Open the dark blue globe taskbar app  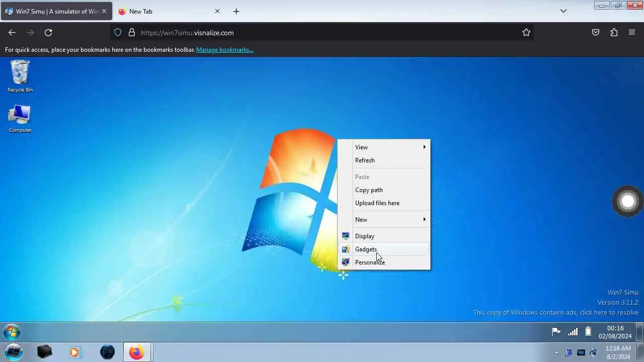coord(107,352)
